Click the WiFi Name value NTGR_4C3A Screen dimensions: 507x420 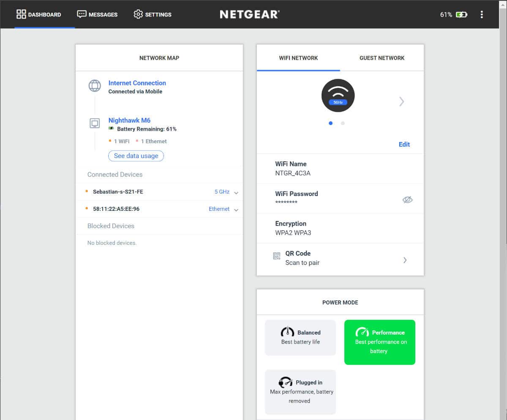point(293,173)
